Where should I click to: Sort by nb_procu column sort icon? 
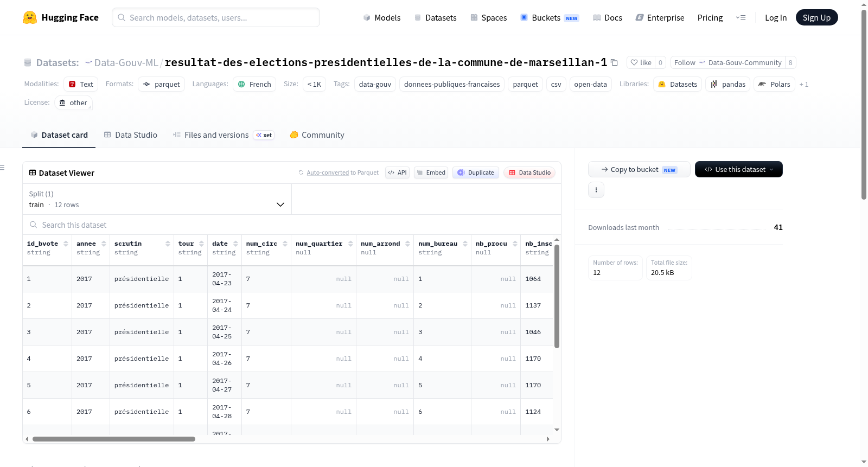pyautogui.click(x=515, y=244)
